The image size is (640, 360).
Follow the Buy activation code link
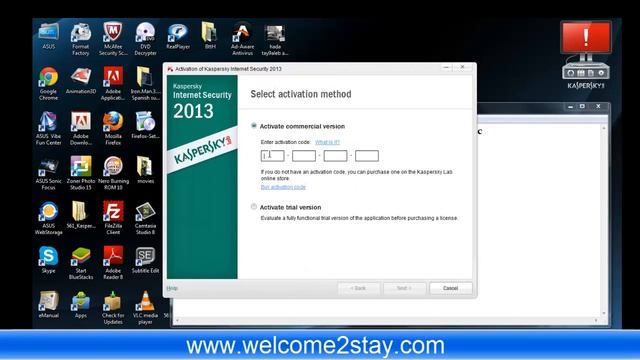pyautogui.click(x=283, y=187)
